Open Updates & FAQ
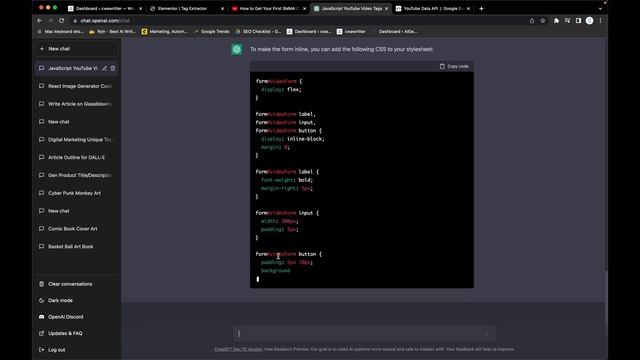640x360 pixels. 77,333
